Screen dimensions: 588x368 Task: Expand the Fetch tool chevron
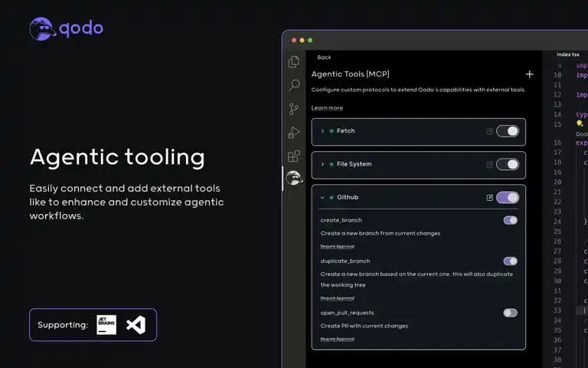(322, 131)
